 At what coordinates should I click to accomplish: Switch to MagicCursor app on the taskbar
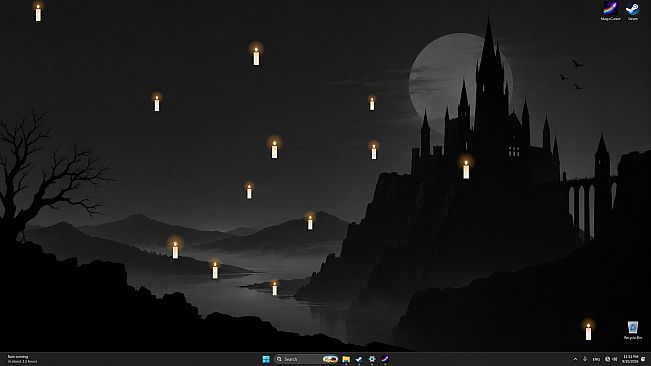pos(385,359)
